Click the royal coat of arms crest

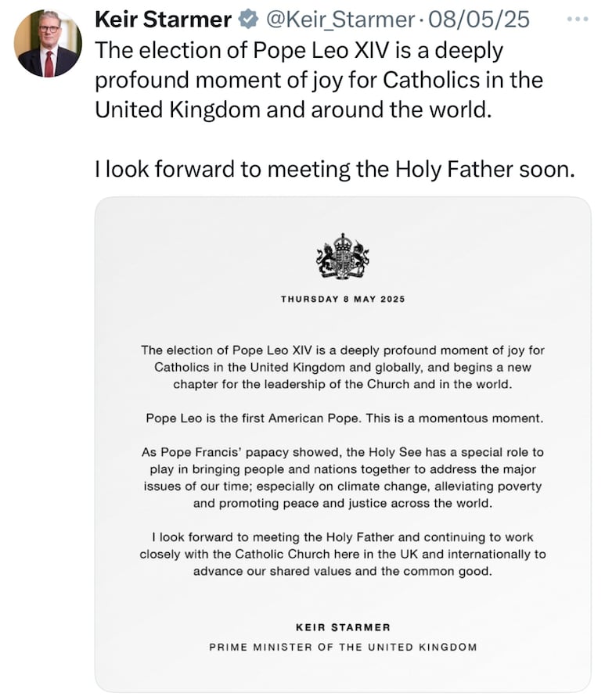(343, 257)
